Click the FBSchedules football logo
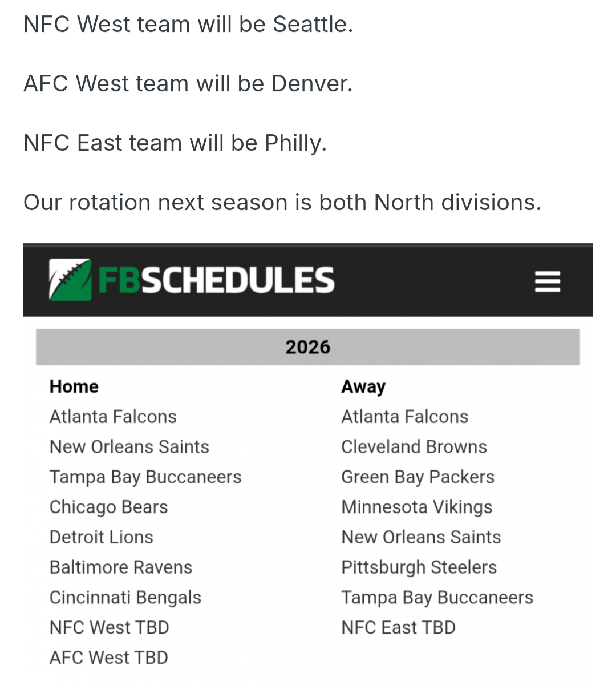Viewport: 616px width, 685px height. pyautogui.click(x=70, y=280)
